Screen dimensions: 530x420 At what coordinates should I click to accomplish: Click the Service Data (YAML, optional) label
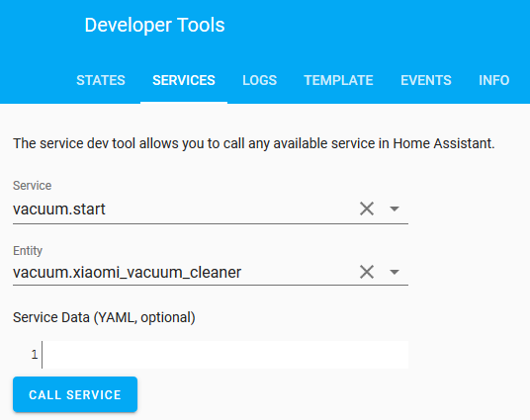(x=104, y=317)
